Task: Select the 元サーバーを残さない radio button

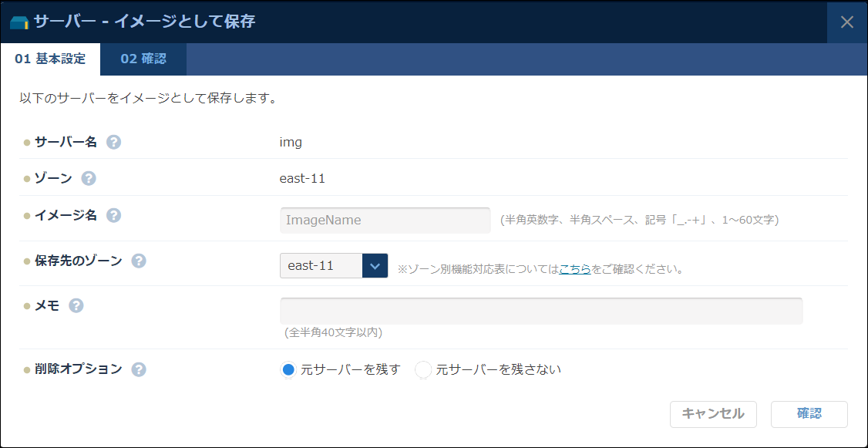Action: click(422, 369)
